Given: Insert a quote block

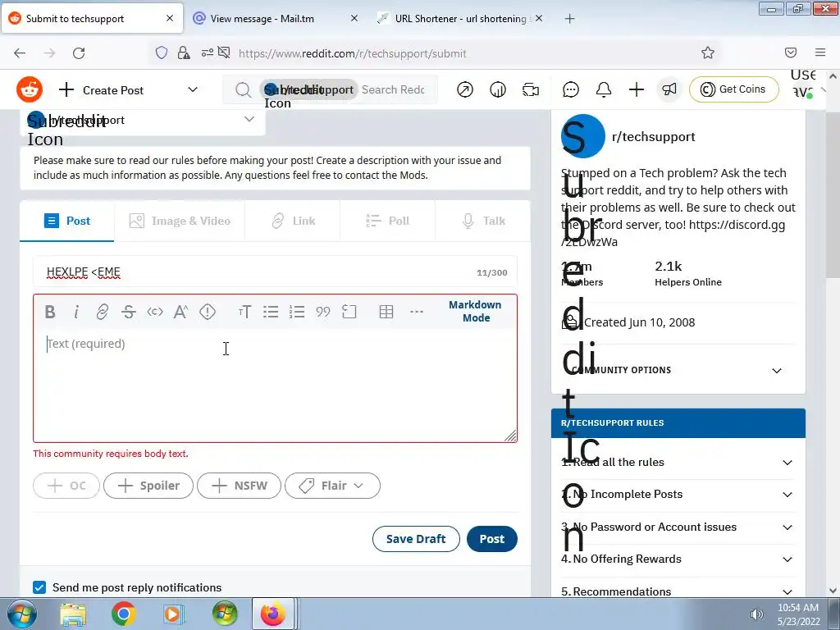Looking at the screenshot, I should (323, 312).
